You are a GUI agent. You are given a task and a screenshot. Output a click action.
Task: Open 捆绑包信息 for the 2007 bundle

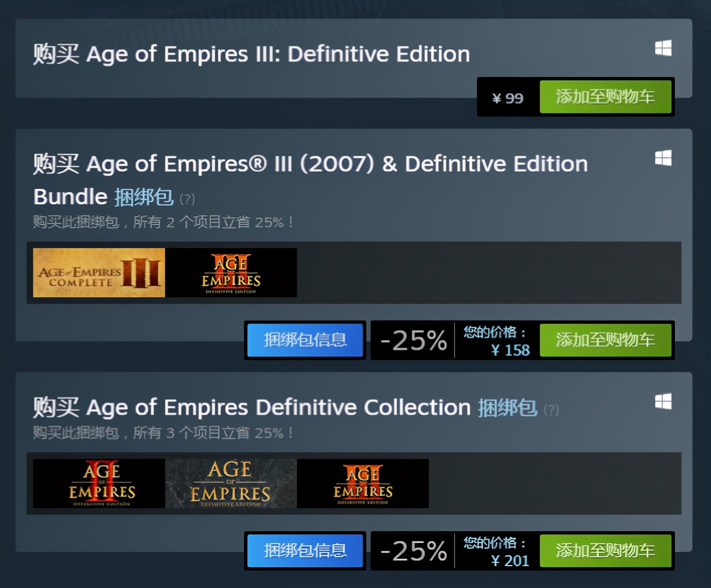(x=305, y=340)
